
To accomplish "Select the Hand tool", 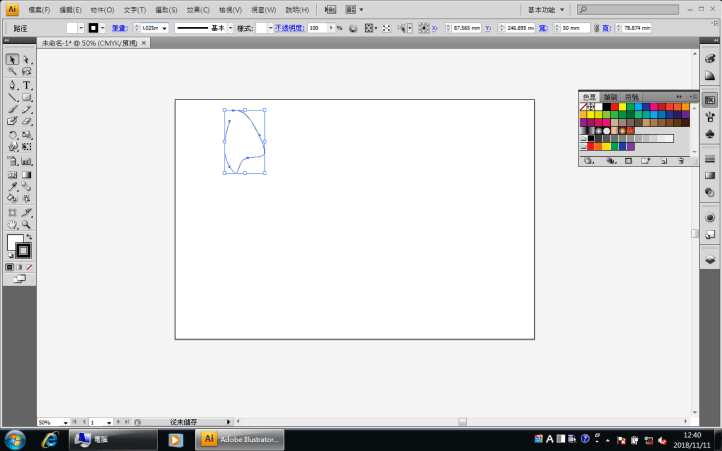I will (x=12, y=224).
